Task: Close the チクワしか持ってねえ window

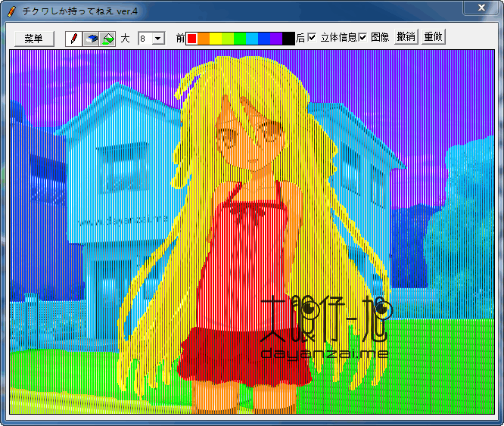Action: pos(481,8)
